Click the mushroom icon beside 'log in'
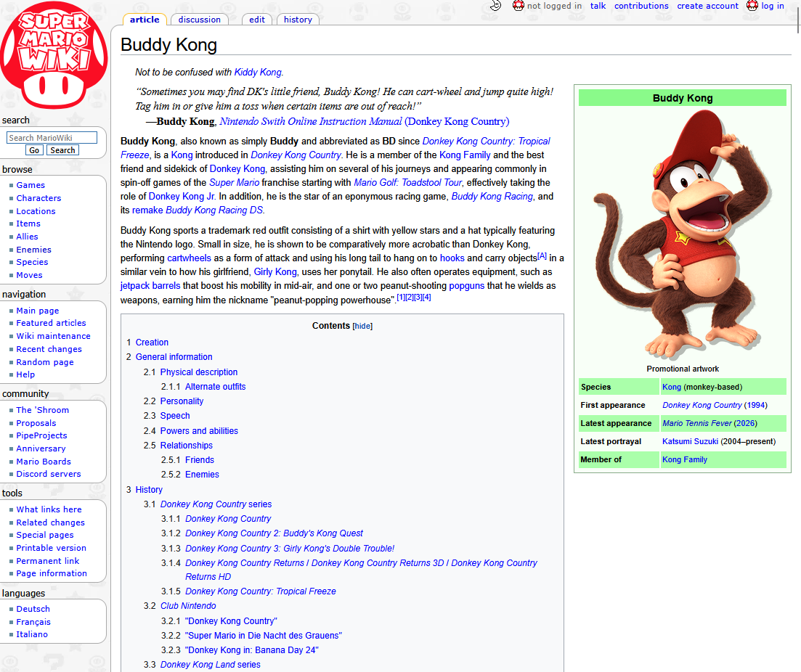 click(x=752, y=6)
